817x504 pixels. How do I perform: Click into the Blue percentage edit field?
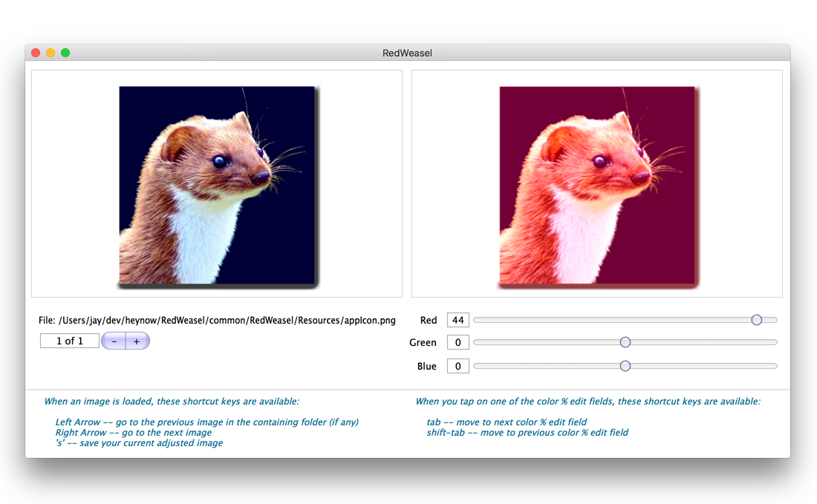click(x=458, y=366)
